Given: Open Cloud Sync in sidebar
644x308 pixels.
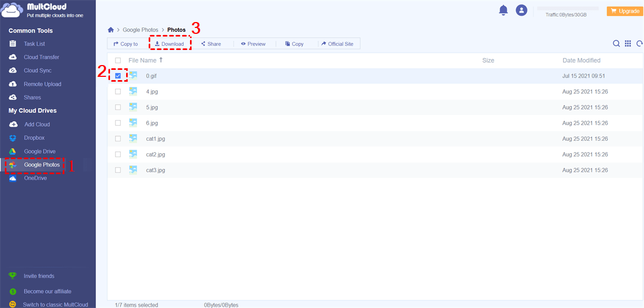Looking at the screenshot, I should 38,70.
